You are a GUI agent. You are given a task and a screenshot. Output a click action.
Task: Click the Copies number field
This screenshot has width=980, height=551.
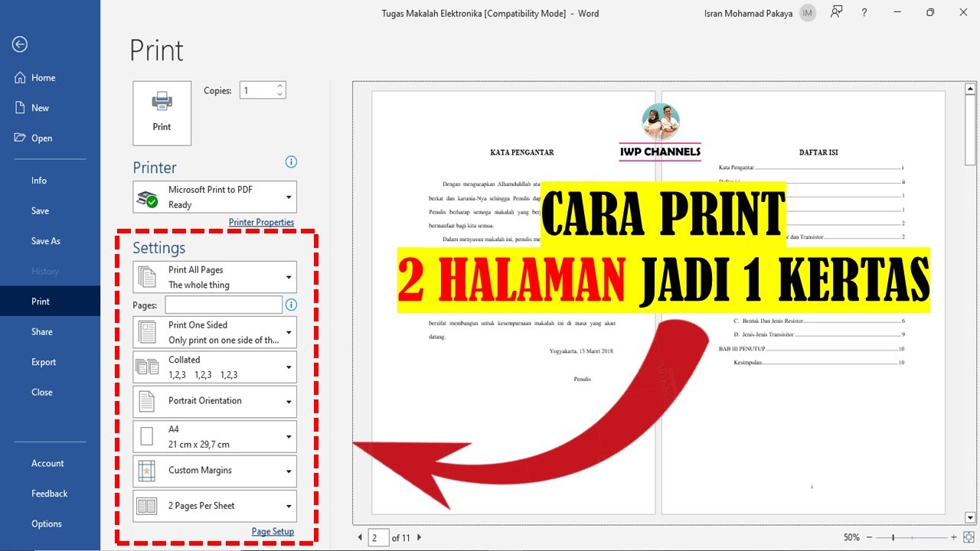pyautogui.click(x=257, y=90)
